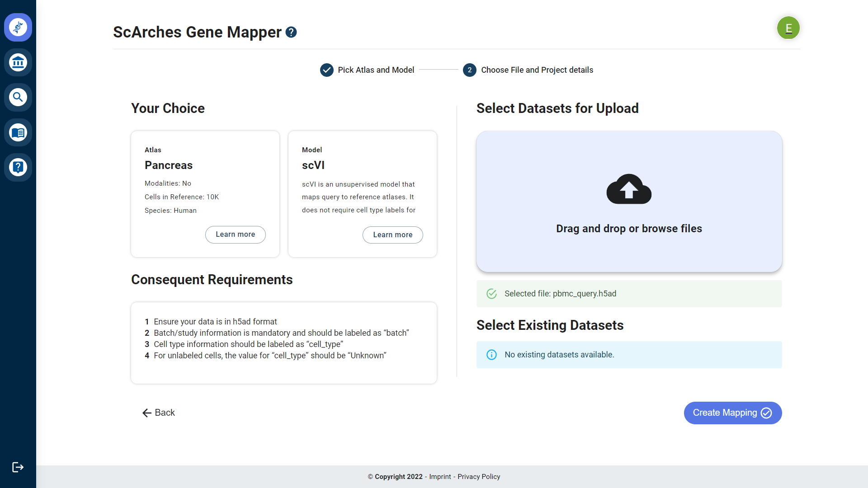This screenshot has width=868, height=488.
Task: Go to Pick Atlas and Model step
Action: tap(367, 70)
